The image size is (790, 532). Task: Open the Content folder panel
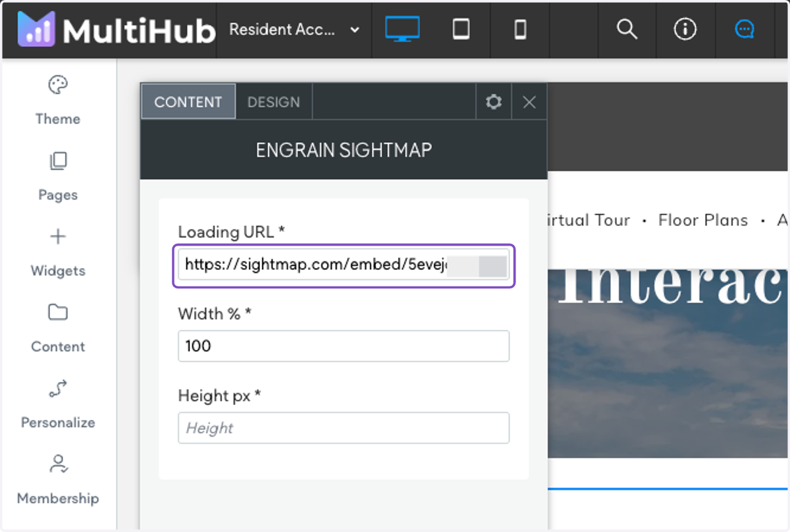(x=58, y=328)
